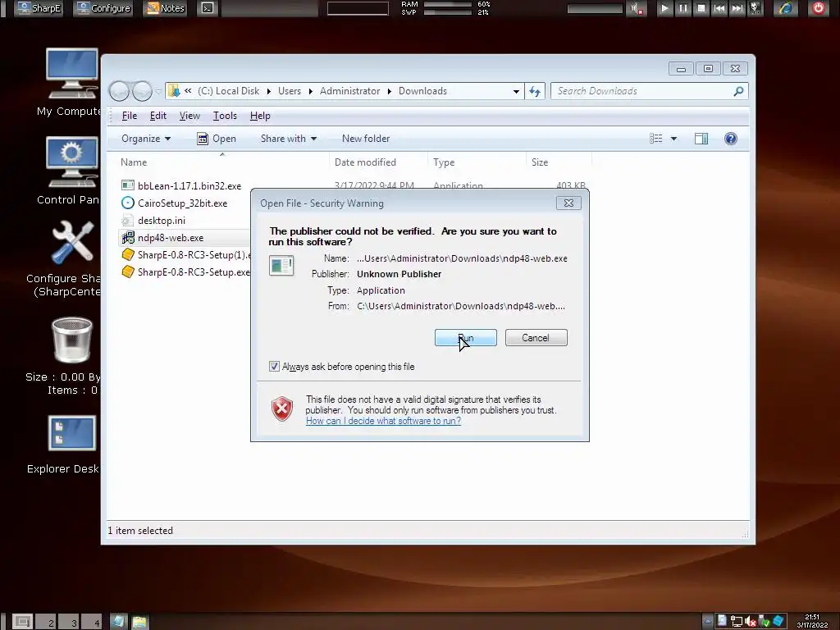Open the File menu in Explorer
Viewport: 840px width, 630px height.
(129, 116)
